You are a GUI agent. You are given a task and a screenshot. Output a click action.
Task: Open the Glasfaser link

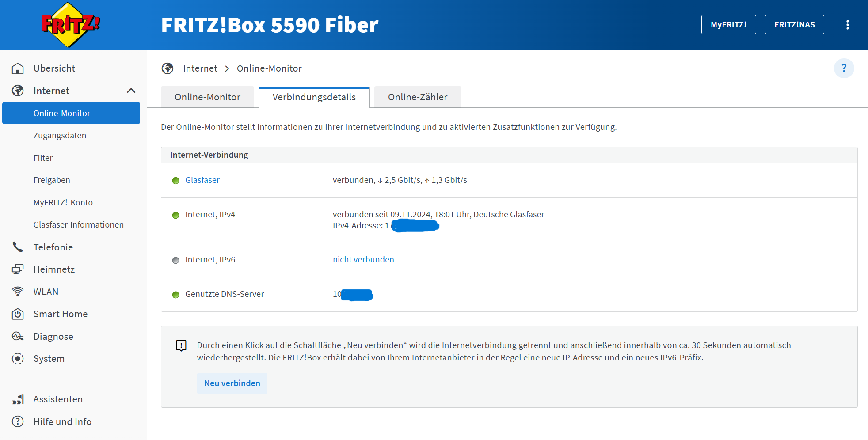pos(202,180)
